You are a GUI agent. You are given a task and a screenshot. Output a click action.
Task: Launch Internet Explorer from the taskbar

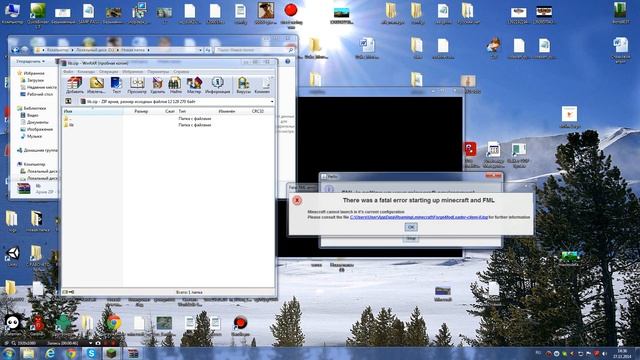click(49, 353)
